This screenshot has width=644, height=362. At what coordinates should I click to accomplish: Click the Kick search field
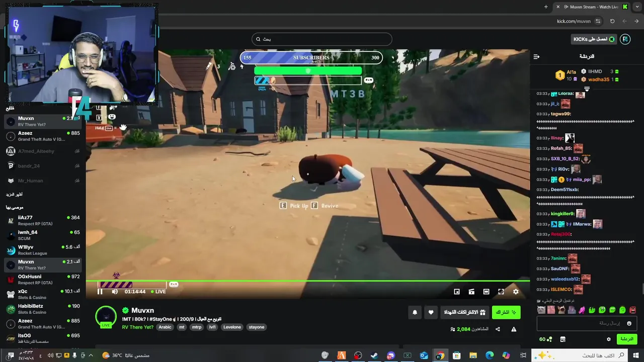coord(322,39)
